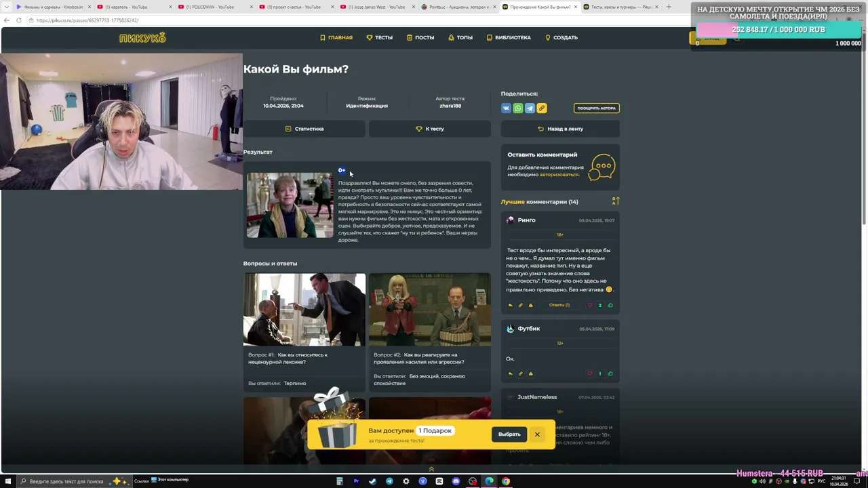Open Футбик's commenter profile name
The width and height of the screenshot is (868, 488).
point(529,329)
